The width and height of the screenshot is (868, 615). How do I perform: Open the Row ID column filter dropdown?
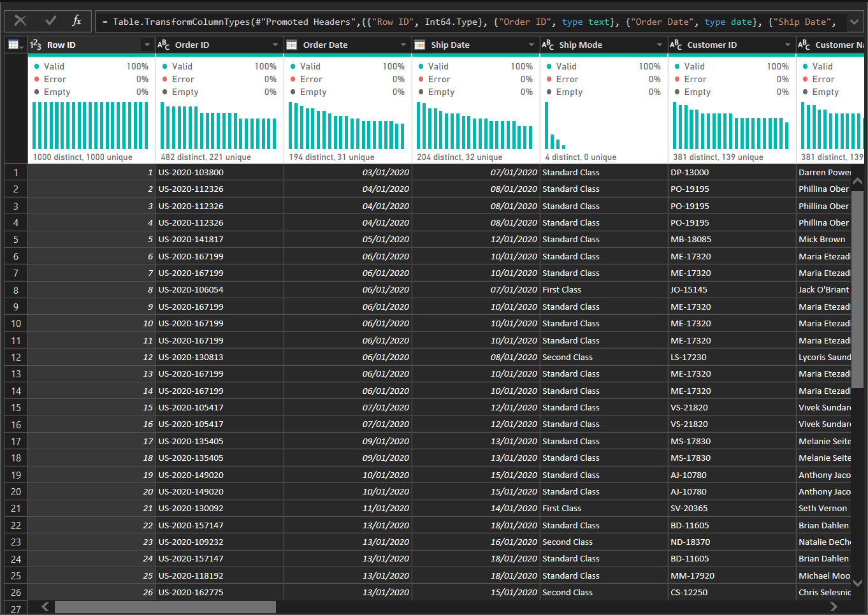147,45
